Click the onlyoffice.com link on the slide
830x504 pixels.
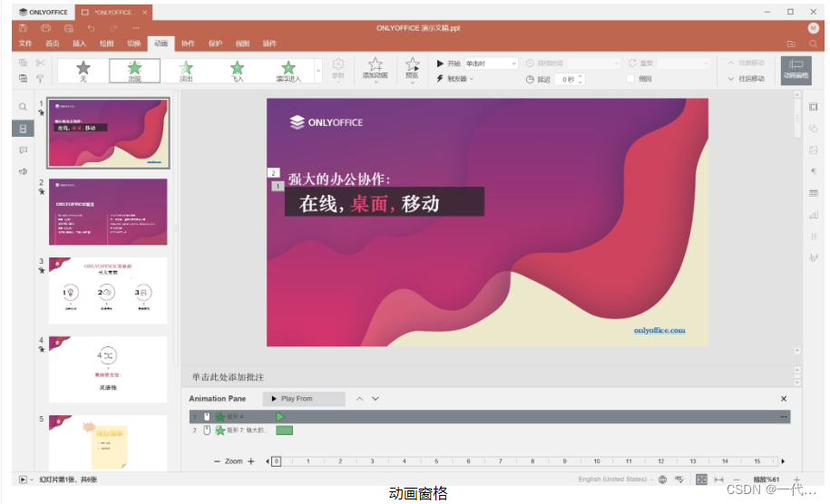[x=659, y=330]
